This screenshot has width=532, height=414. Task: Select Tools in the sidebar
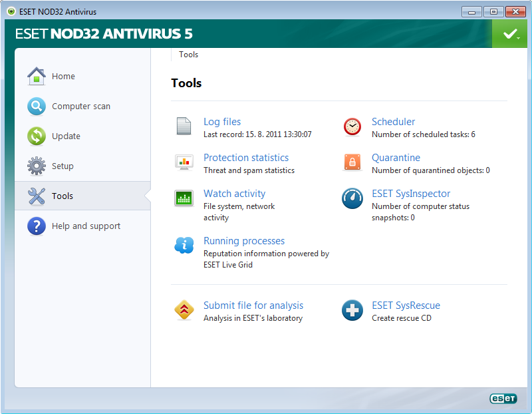pyautogui.click(x=82, y=196)
